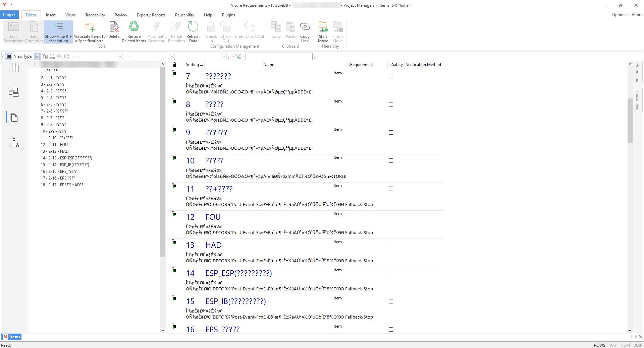Toggle isSafety checkbox for item 7
The image size is (644, 348).
[391, 76]
